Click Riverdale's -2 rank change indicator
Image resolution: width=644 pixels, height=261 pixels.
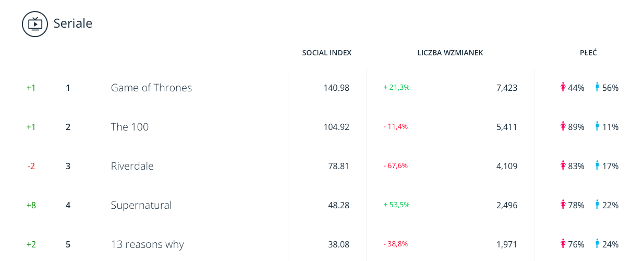click(31, 166)
